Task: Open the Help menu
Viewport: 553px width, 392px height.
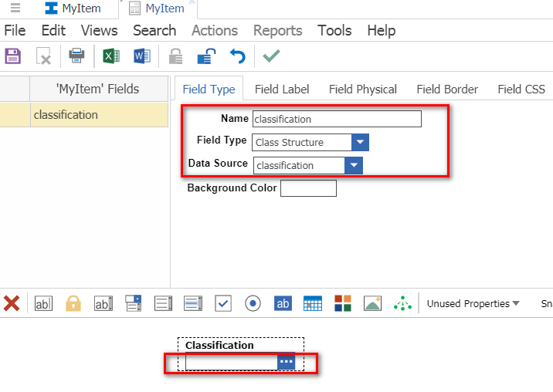Action: coord(382,31)
